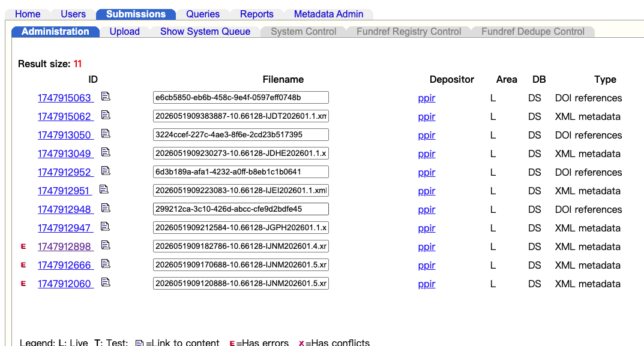Open submission ID 1747912952 link

pos(65,172)
